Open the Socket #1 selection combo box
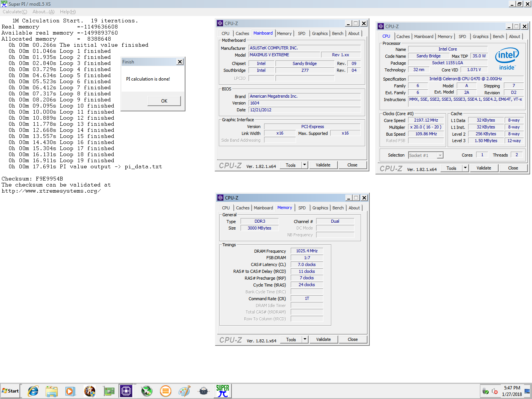532x399 pixels. [426, 155]
